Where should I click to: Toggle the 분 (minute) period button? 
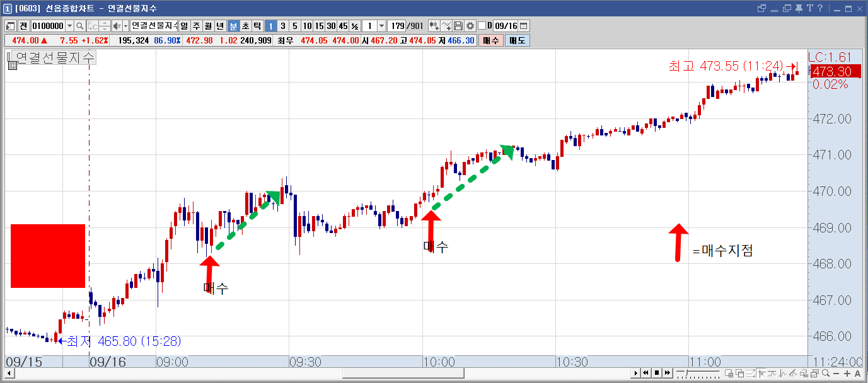click(x=233, y=26)
